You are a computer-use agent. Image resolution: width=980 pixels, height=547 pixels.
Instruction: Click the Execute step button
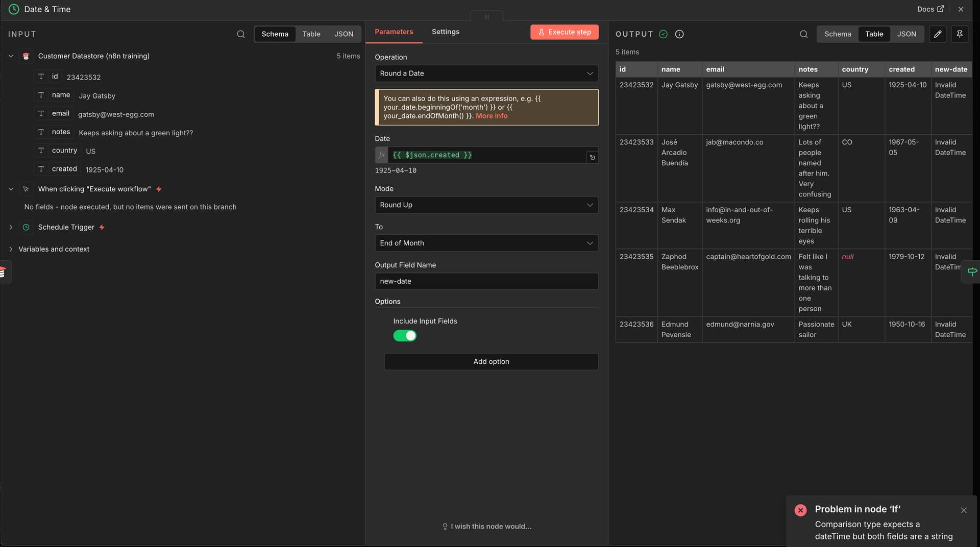(x=564, y=32)
